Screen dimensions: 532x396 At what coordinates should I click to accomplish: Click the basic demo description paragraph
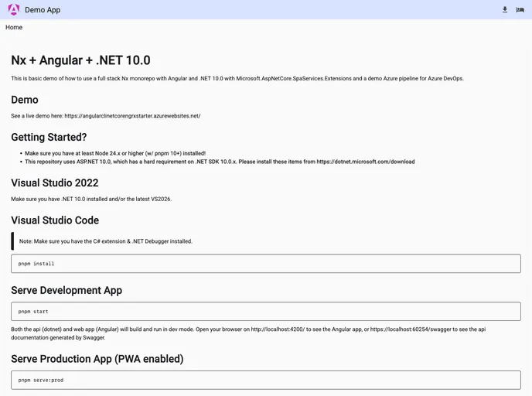[x=237, y=78]
